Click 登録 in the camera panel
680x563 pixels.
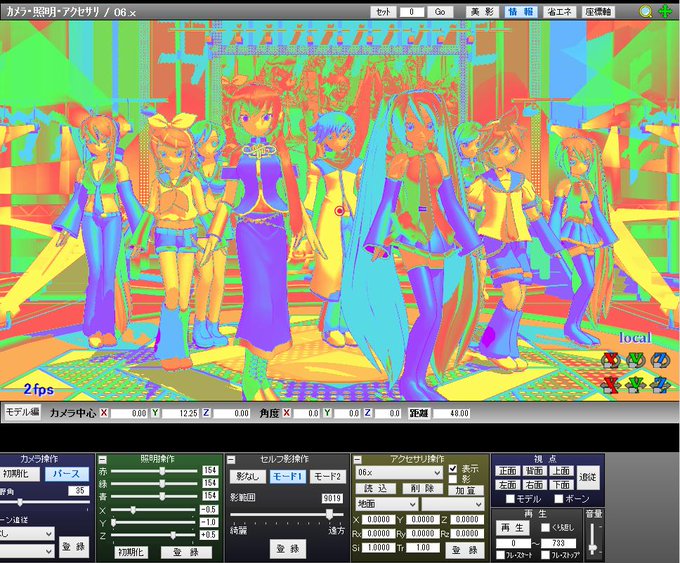pos(73,547)
